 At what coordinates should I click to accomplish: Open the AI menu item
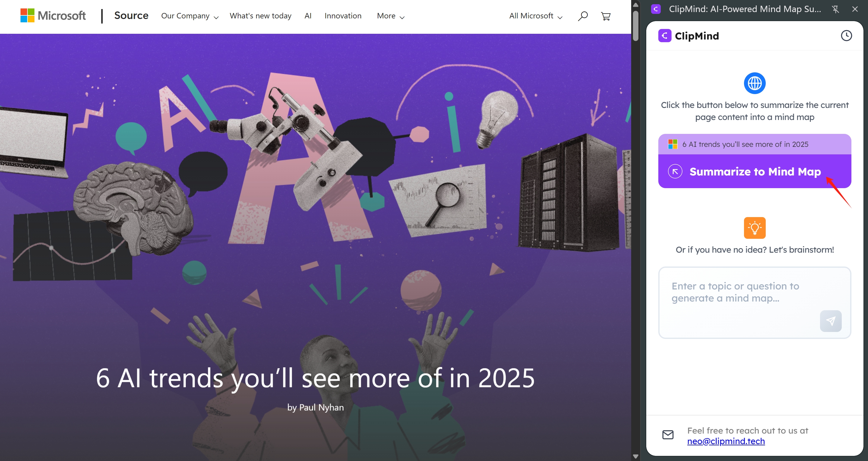click(x=308, y=16)
